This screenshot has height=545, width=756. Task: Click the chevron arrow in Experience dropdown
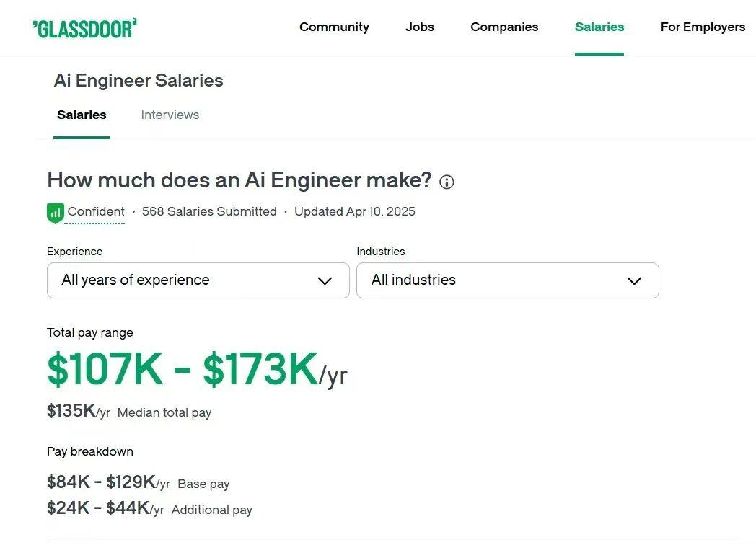tap(325, 281)
